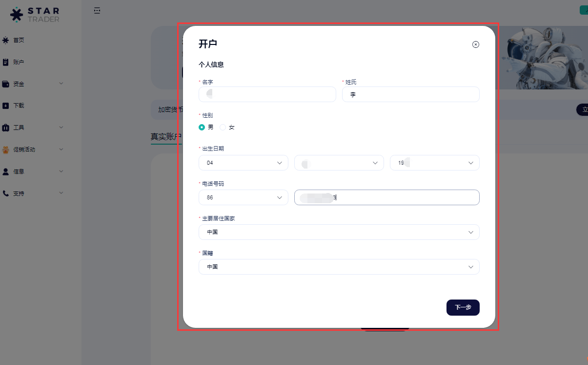
Task: Click the 姓氏 surname field
Action: [411, 94]
